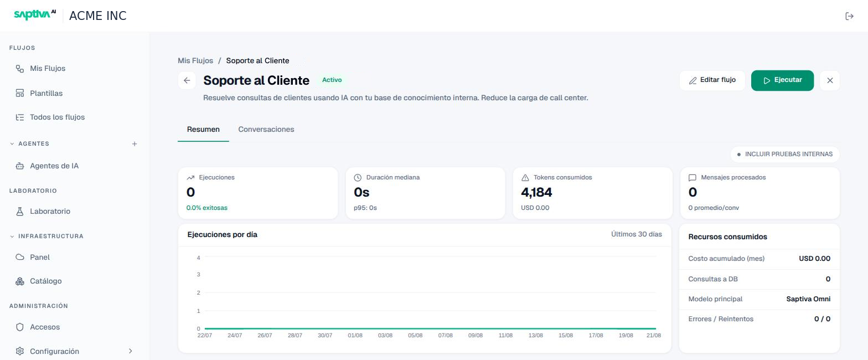This screenshot has width=868, height=360.
Task: Click the Soporte al Cliente page title
Action: pos(256,80)
